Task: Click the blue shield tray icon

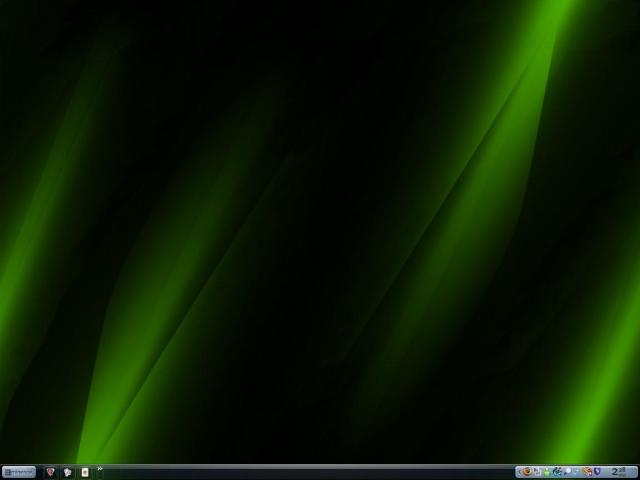Action: [x=596, y=471]
